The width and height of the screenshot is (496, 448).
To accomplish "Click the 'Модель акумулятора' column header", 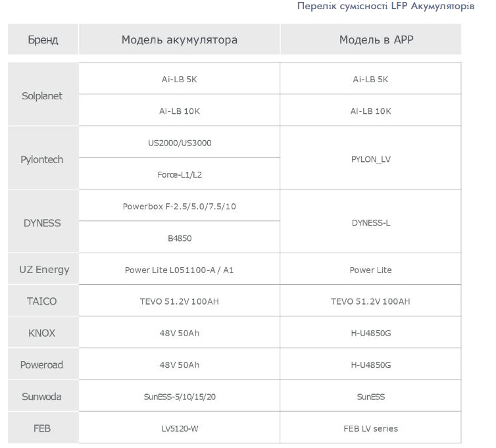I will click(179, 40).
